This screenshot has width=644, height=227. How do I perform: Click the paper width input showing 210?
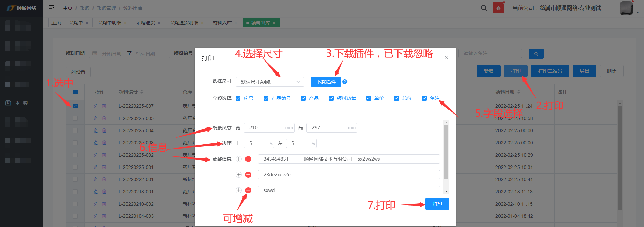click(x=265, y=128)
